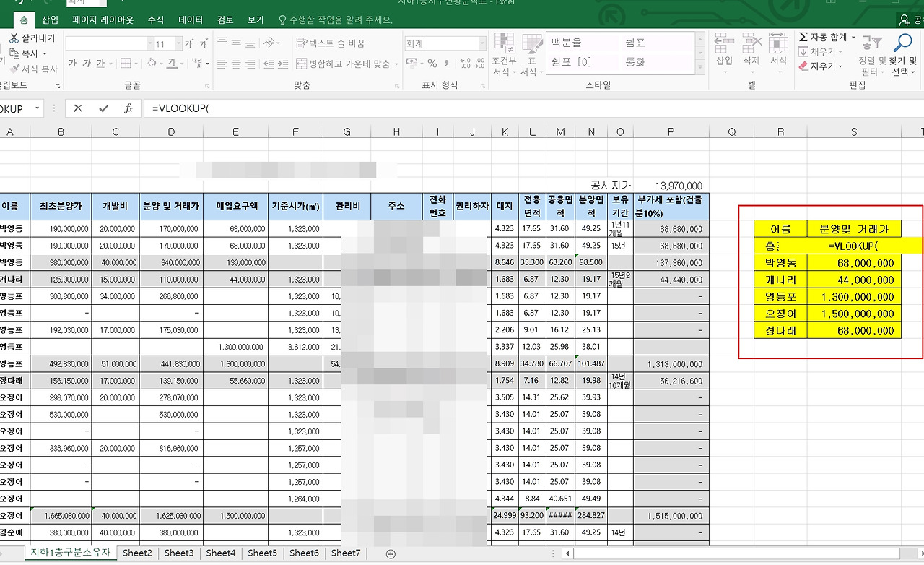This screenshot has width=924, height=565.
Task: Open the Name Box dropdown arrow
Action: (x=37, y=108)
